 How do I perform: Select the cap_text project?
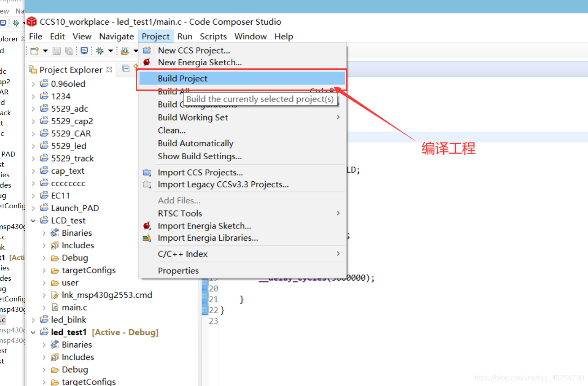68,171
